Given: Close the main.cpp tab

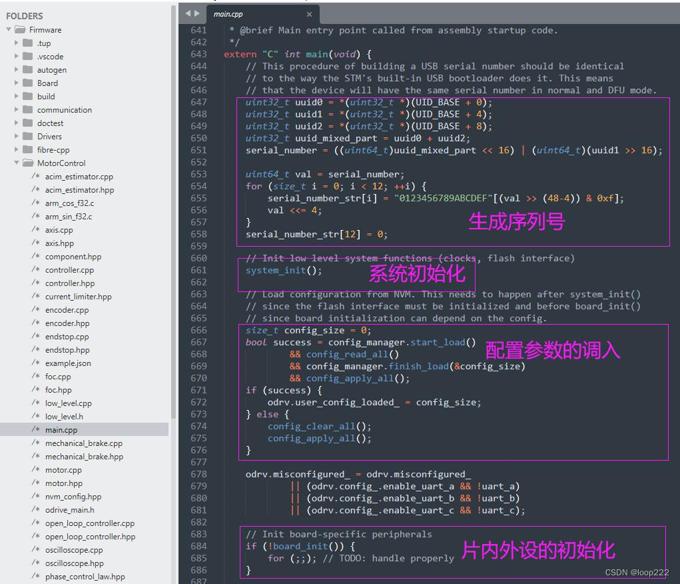Looking at the screenshot, I should [x=309, y=14].
